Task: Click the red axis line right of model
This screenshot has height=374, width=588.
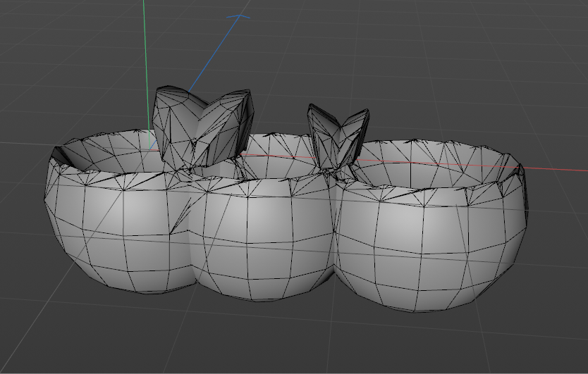Action: tap(557, 170)
